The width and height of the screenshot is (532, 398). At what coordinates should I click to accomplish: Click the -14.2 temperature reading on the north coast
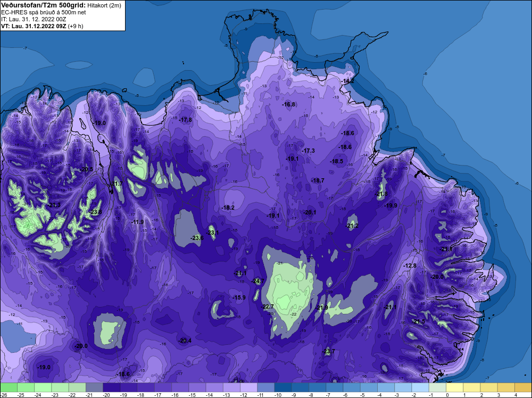[x=347, y=81]
